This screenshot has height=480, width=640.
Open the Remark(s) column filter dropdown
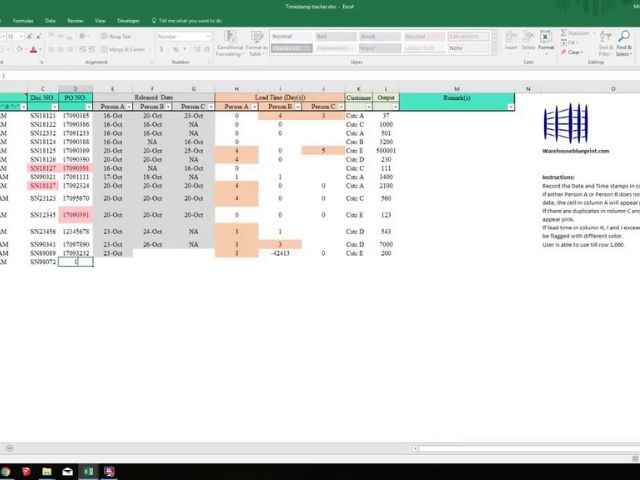tap(510, 106)
